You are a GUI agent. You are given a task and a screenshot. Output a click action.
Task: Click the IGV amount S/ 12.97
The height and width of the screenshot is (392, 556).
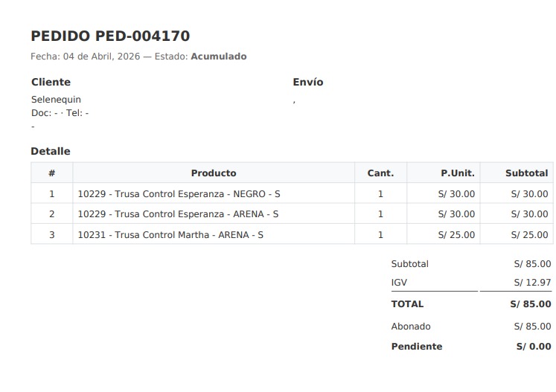coord(532,283)
